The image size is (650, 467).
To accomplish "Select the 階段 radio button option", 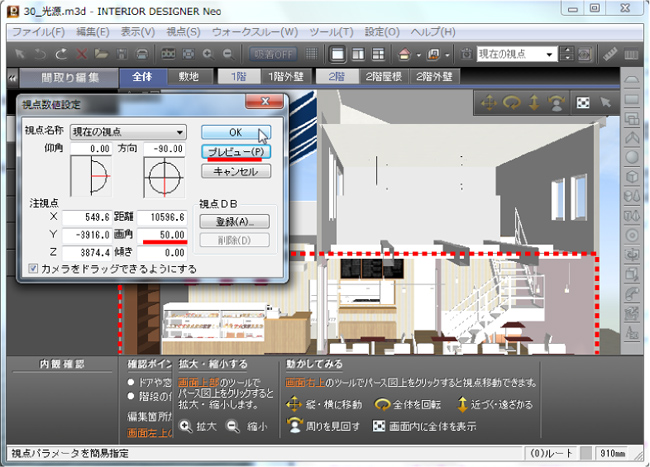I will click(133, 395).
